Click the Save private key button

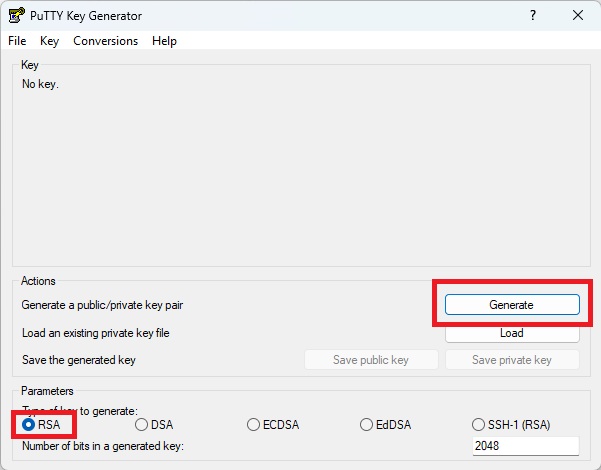point(512,360)
